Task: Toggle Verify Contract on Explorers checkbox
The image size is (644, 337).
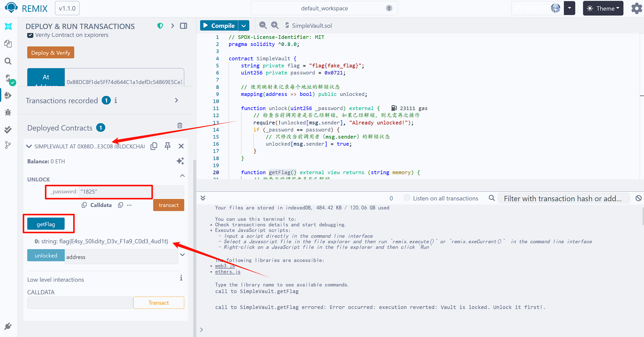Action: point(30,35)
